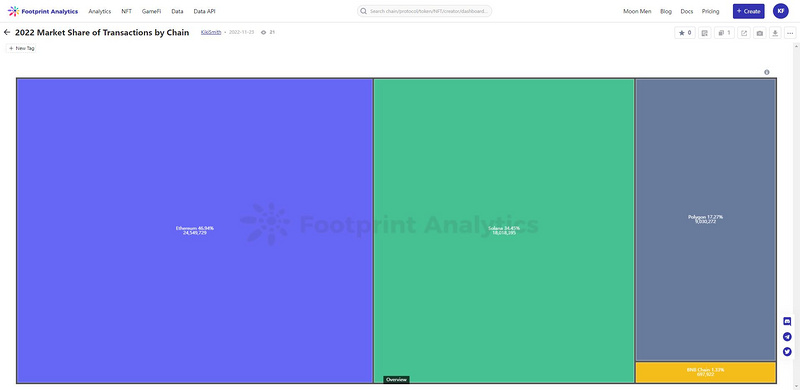Open the Discord community icon
Image resolution: width=800 pixels, height=390 pixels.
click(787, 321)
